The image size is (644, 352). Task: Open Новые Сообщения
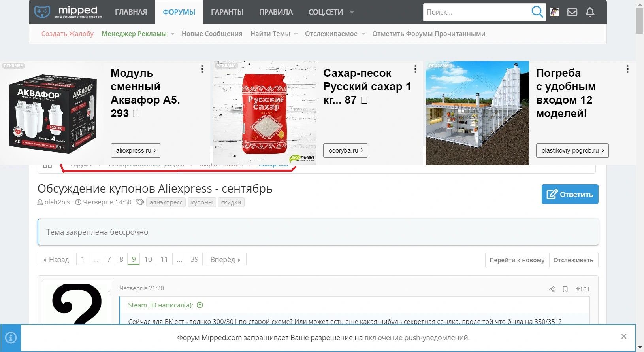(212, 34)
